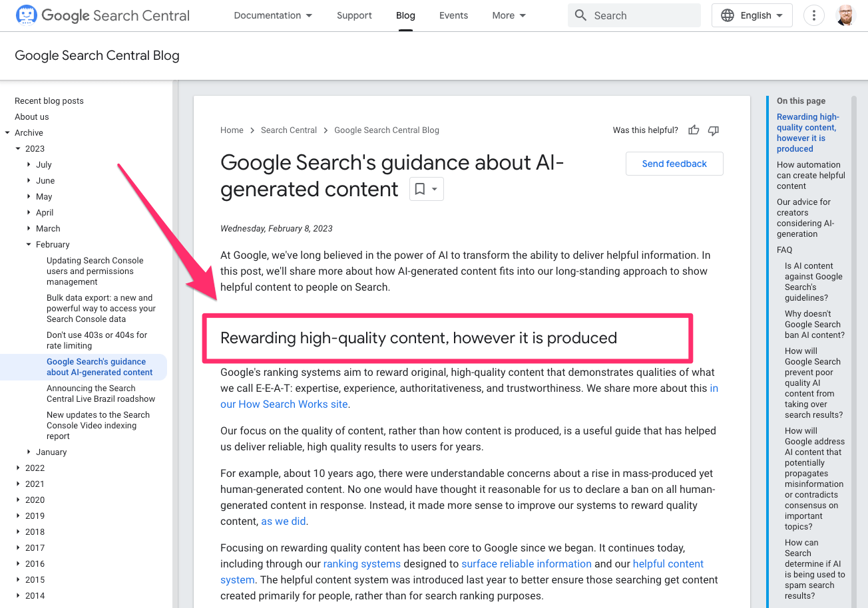Click the Send feedback button

click(674, 164)
